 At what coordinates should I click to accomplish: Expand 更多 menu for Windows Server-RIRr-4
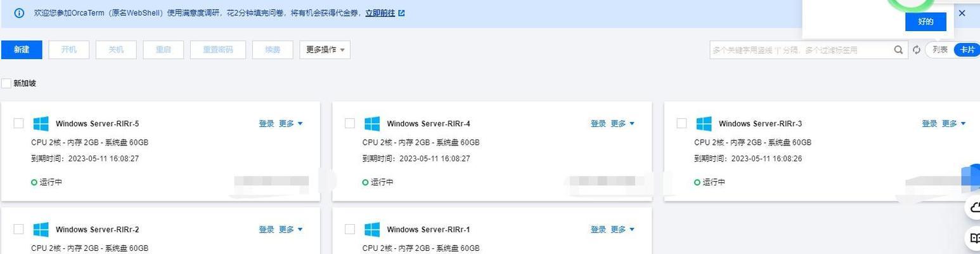[622, 124]
